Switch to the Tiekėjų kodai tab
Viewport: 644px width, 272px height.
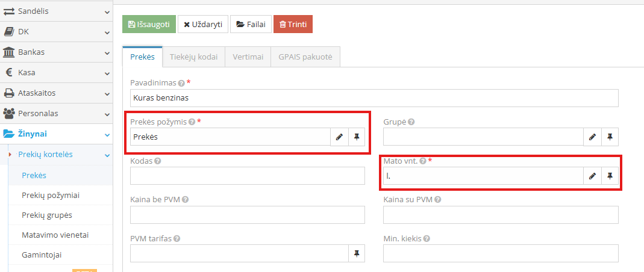tap(193, 57)
